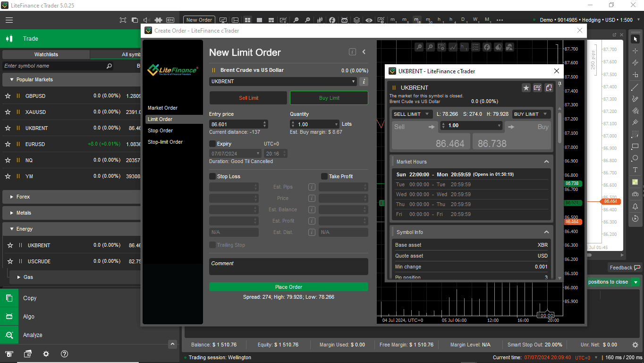The image size is (644, 363).
Task: Select Stop-limit Order in side menu
Action: pyautogui.click(x=165, y=142)
